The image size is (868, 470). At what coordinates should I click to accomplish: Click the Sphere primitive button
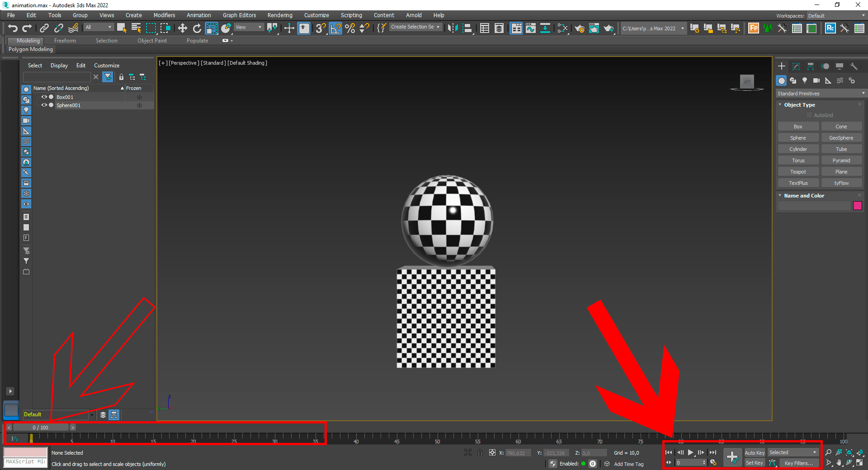click(798, 137)
